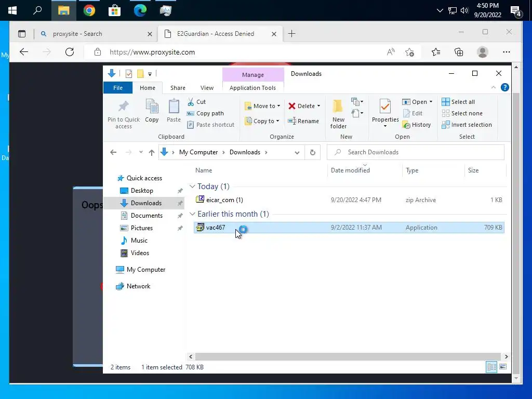Click Pin to Quick access icon
The height and width of the screenshot is (399, 532).
[124, 114]
